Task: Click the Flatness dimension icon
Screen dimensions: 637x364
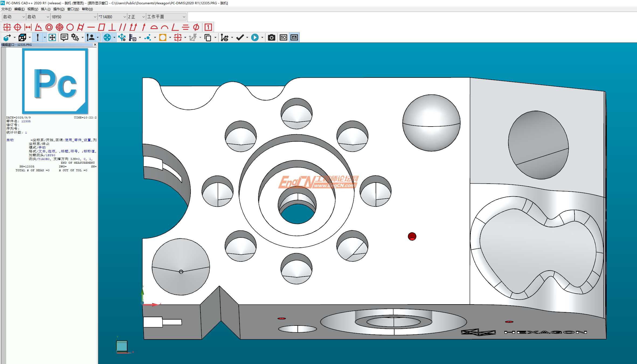Action: click(102, 27)
